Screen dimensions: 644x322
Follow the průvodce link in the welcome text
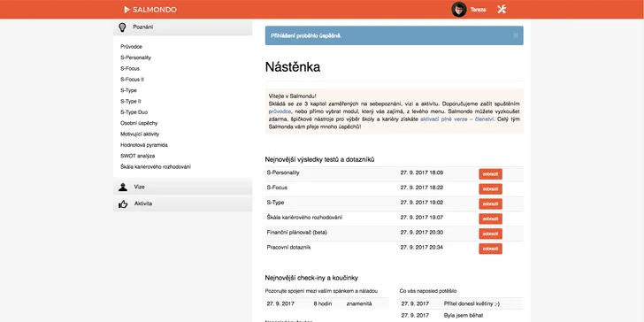coord(280,111)
